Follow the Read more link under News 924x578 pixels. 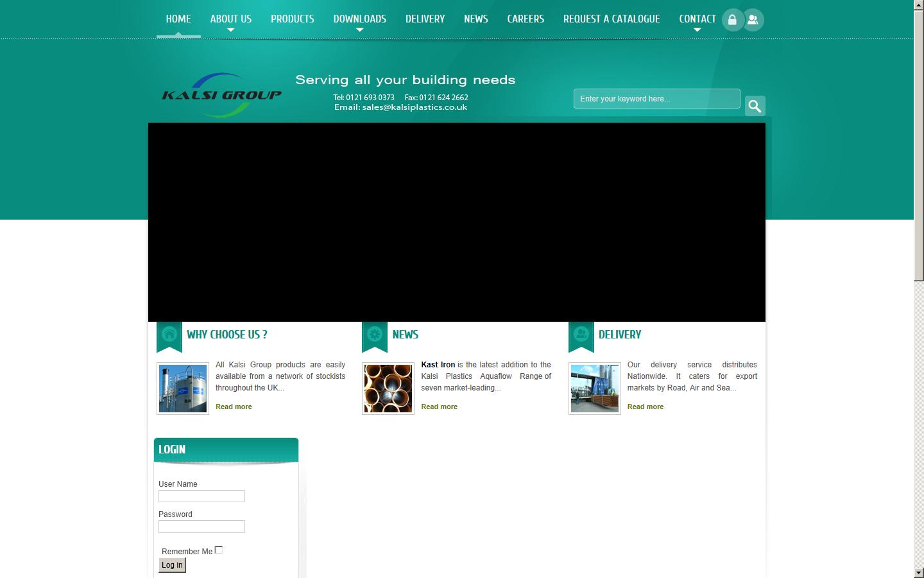439,407
